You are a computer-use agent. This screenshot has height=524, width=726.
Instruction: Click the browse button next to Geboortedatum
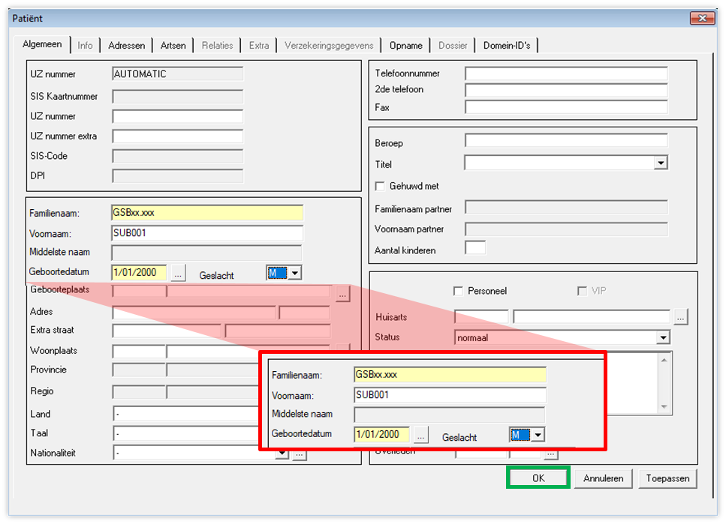click(178, 272)
